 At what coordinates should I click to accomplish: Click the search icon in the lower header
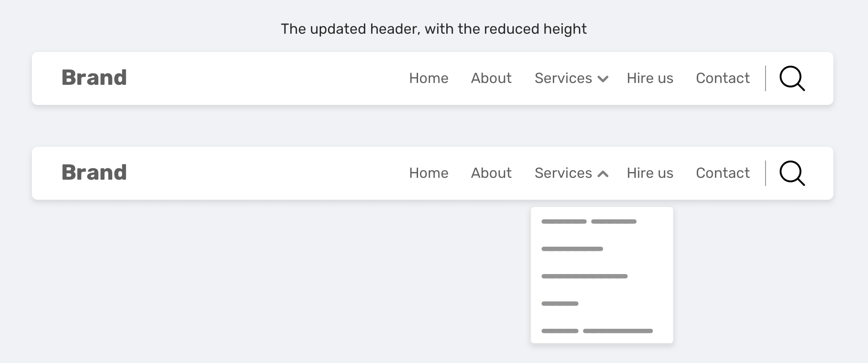point(792,173)
